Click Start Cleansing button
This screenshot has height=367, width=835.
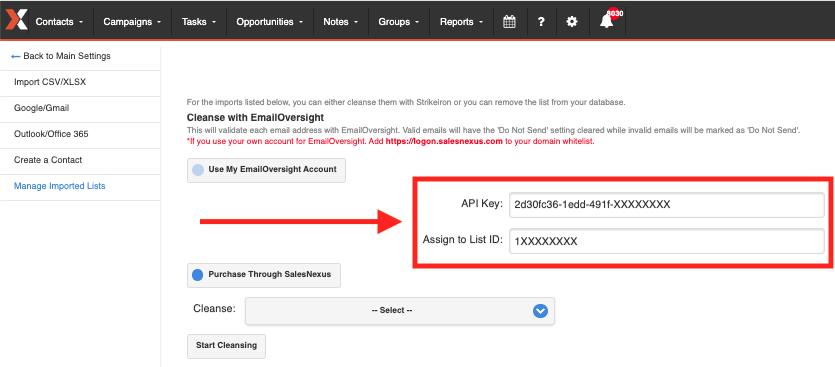[226, 346]
